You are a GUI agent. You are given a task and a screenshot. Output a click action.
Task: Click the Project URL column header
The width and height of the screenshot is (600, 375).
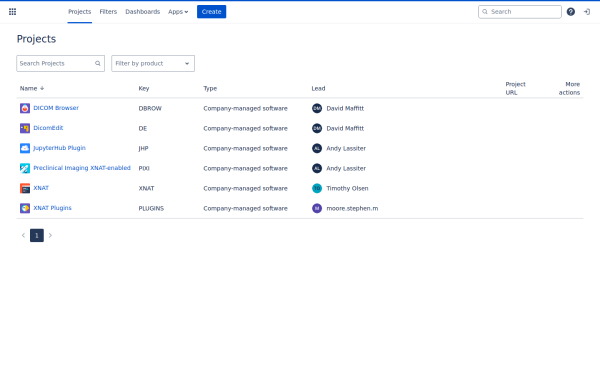click(515, 88)
